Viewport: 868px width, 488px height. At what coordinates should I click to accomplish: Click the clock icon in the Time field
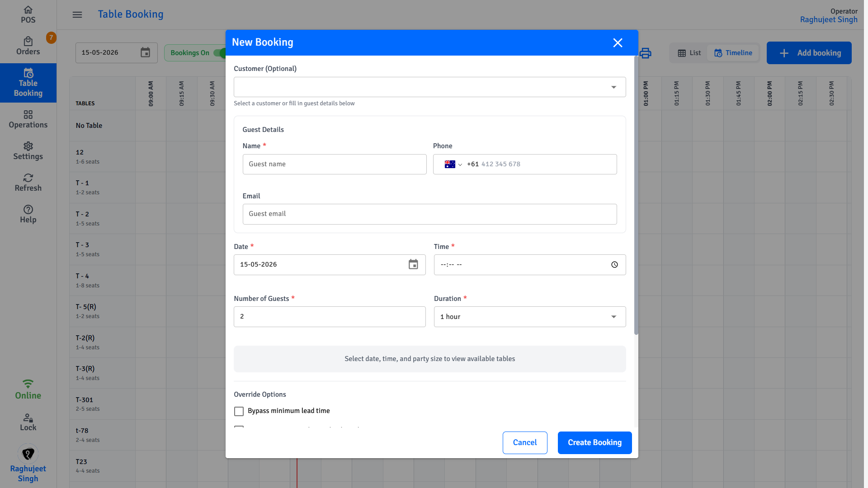(614, 265)
